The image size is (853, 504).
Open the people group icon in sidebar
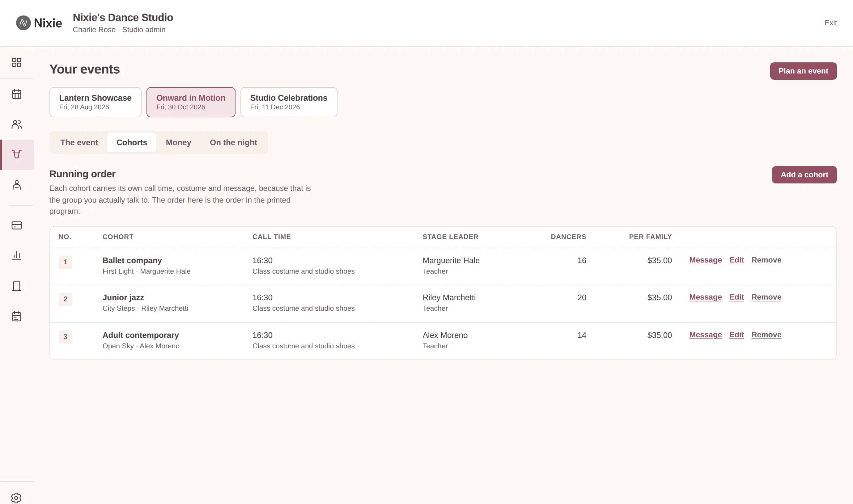[17, 124]
